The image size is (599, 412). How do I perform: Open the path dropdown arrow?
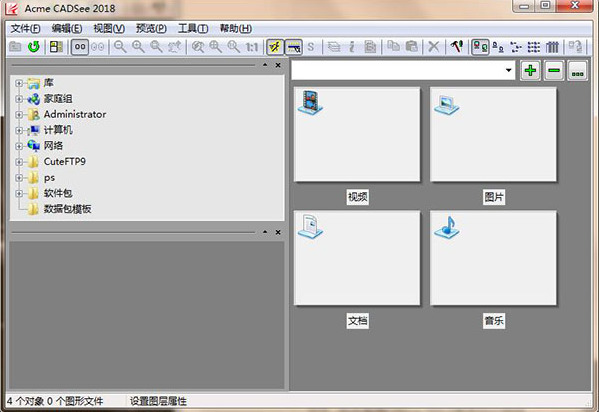[508, 70]
